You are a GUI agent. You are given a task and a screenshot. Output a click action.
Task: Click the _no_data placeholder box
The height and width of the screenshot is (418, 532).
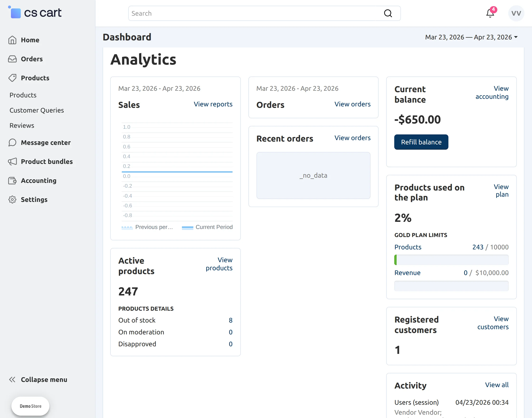313,176
